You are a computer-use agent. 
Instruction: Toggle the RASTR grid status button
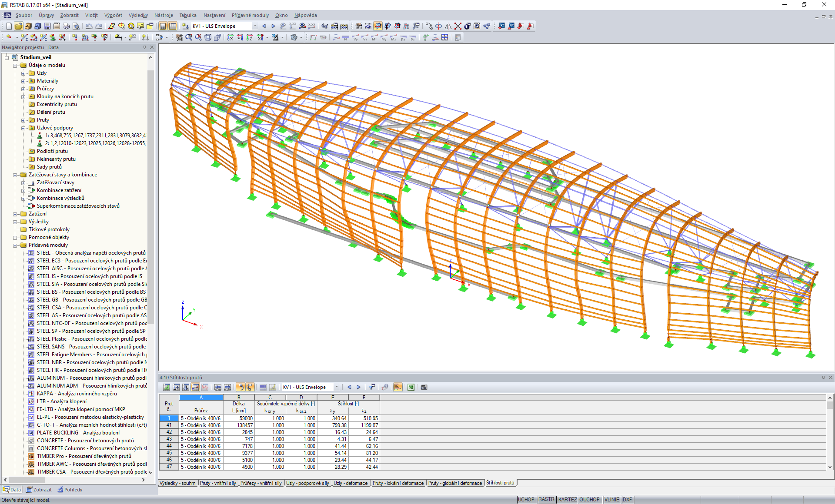pyautogui.click(x=546, y=500)
